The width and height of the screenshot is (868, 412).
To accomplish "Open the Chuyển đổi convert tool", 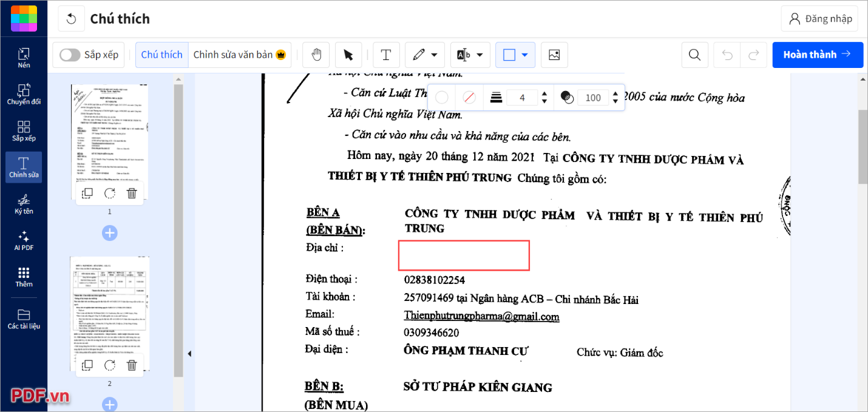I will coord(24,95).
